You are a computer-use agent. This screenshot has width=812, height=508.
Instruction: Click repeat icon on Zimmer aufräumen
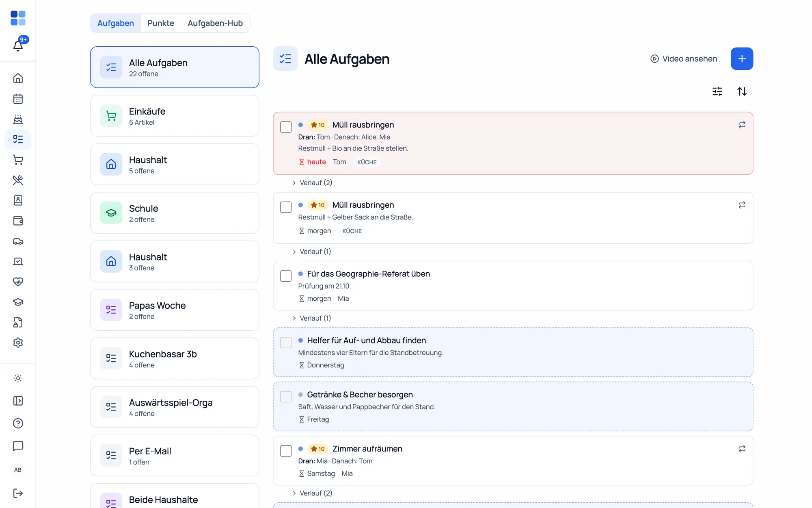tap(742, 449)
